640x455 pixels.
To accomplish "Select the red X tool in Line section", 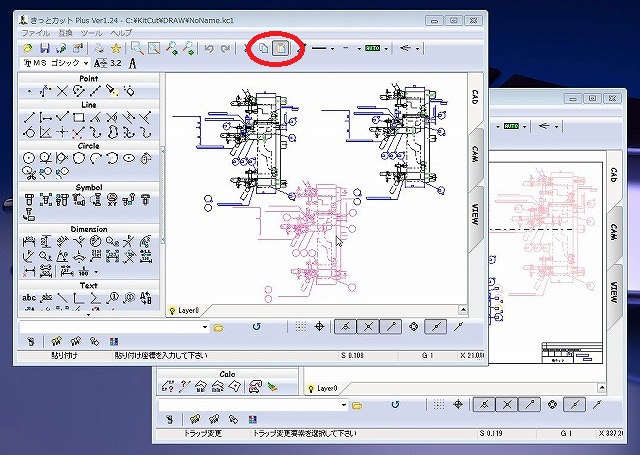I will tap(78, 132).
